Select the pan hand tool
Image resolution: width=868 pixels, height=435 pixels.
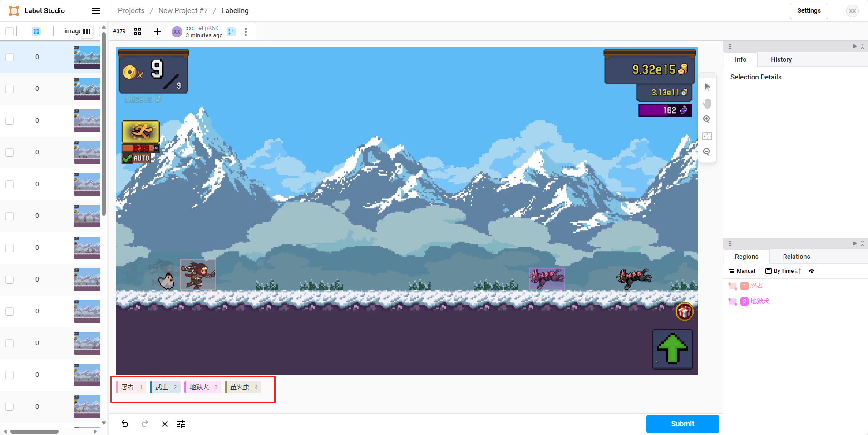point(707,104)
